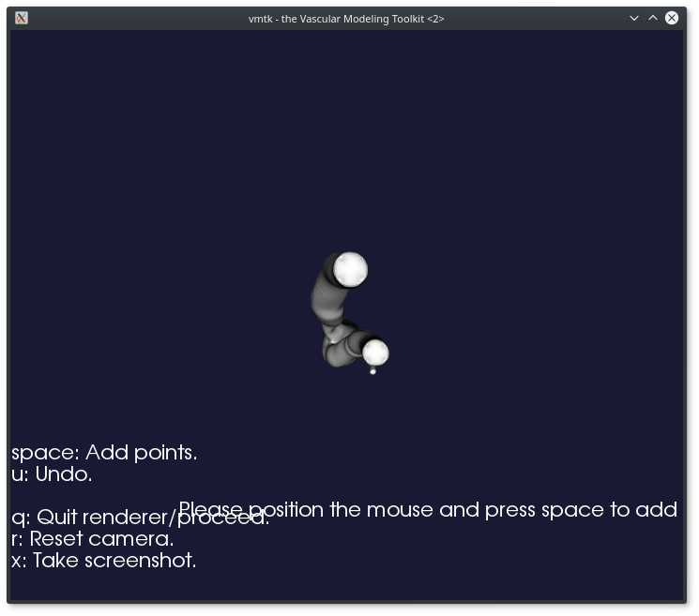
Task: Close the vmtk window
Action: pos(672,18)
